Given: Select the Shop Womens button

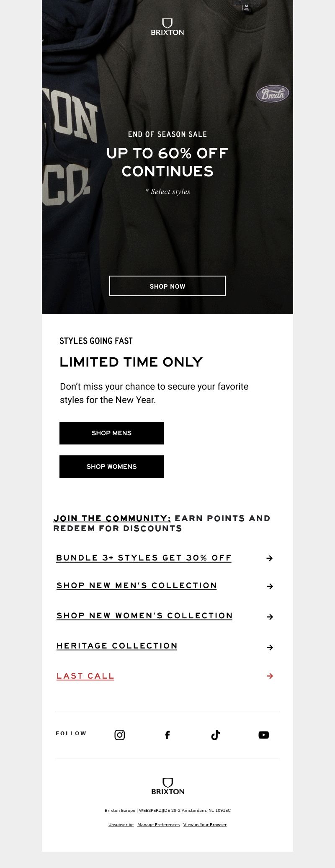Looking at the screenshot, I should point(111,467).
